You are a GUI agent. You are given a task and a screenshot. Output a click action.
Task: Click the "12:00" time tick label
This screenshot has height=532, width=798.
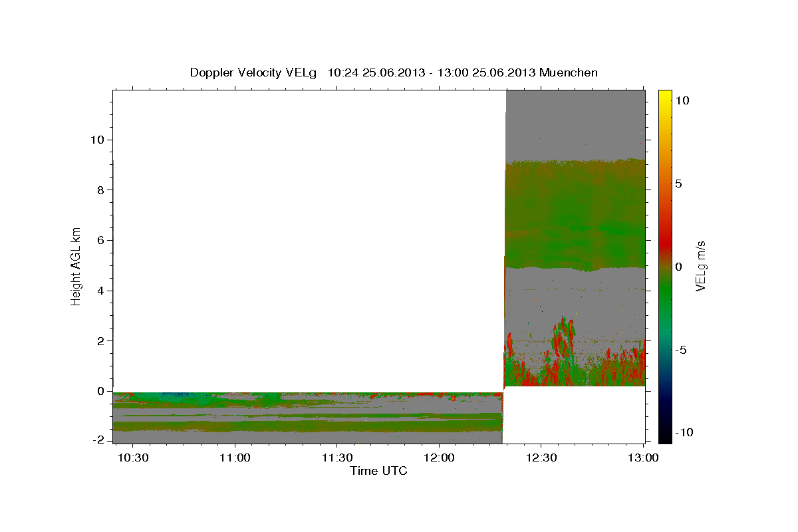coord(439,458)
